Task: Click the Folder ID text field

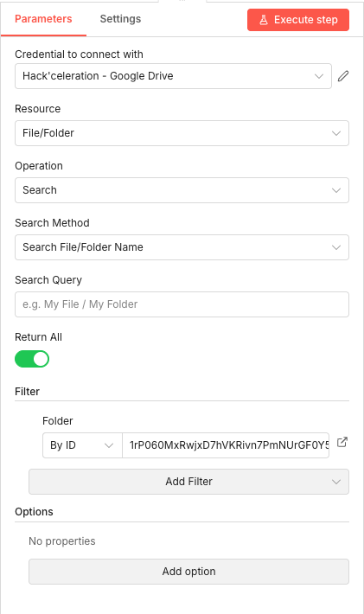Action: [x=226, y=445]
